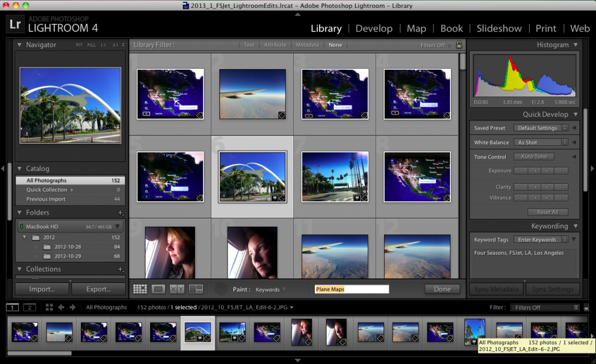
Task: Set Navigator zoom to 1:1
Action: coord(104,45)
